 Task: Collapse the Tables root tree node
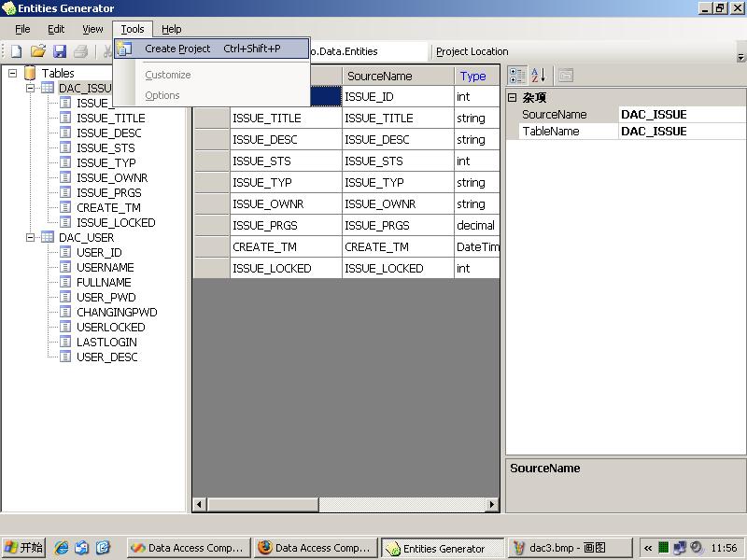[13, 73]
